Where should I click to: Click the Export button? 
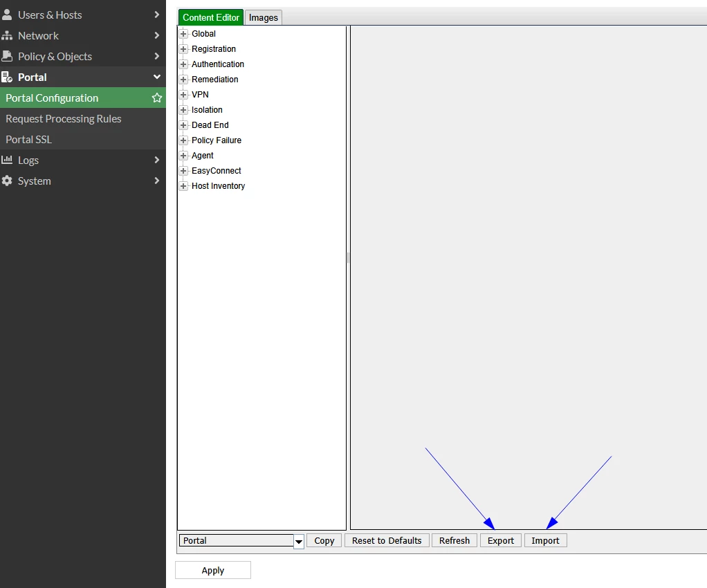point(501,541)
